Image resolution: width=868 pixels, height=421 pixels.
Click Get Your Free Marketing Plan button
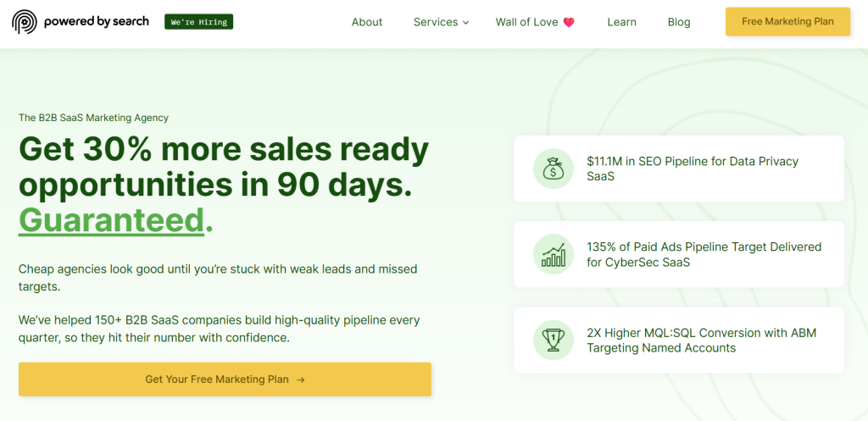225,379
